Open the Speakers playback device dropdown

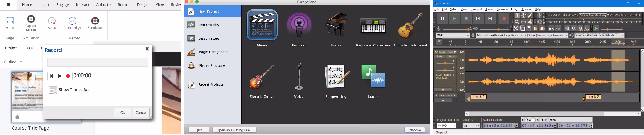click(599, 35)
